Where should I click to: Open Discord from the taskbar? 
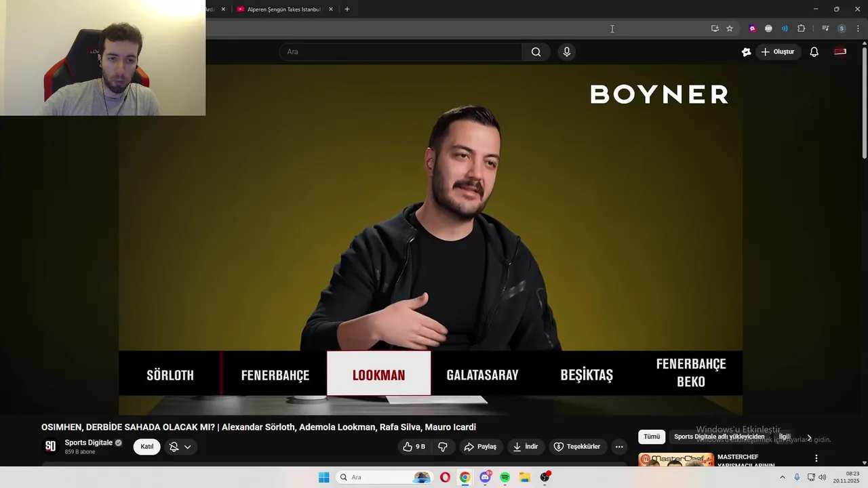click(485, 477)
